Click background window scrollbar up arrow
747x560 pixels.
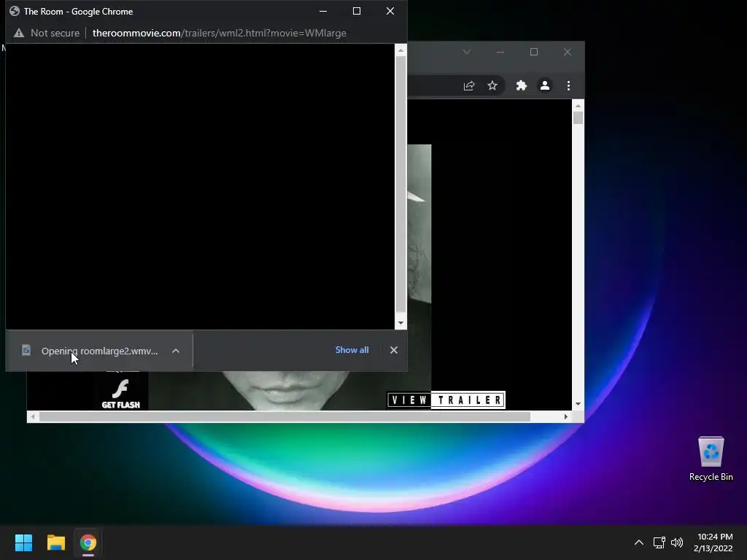578,106
